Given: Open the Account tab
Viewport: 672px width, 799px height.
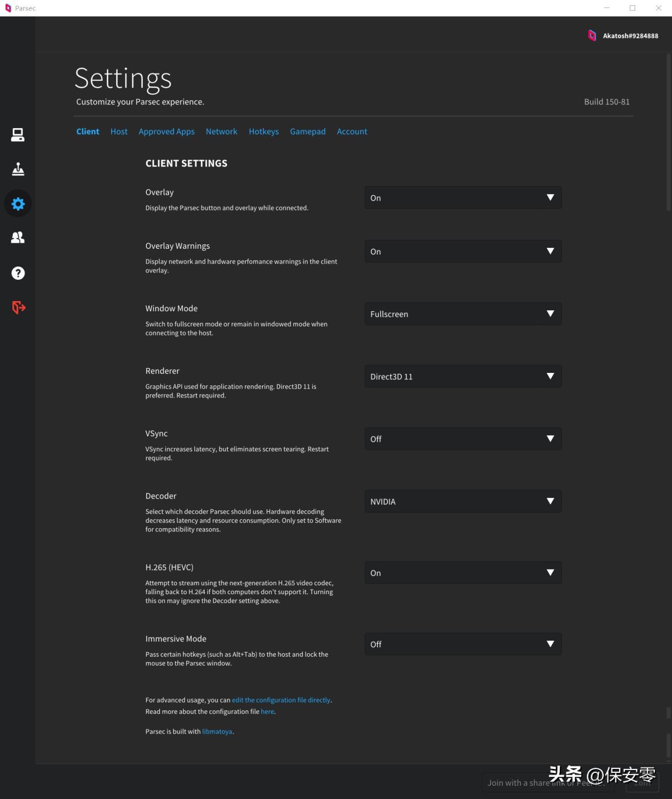Looking at the screenshot, I should click(x=352, y=132).
